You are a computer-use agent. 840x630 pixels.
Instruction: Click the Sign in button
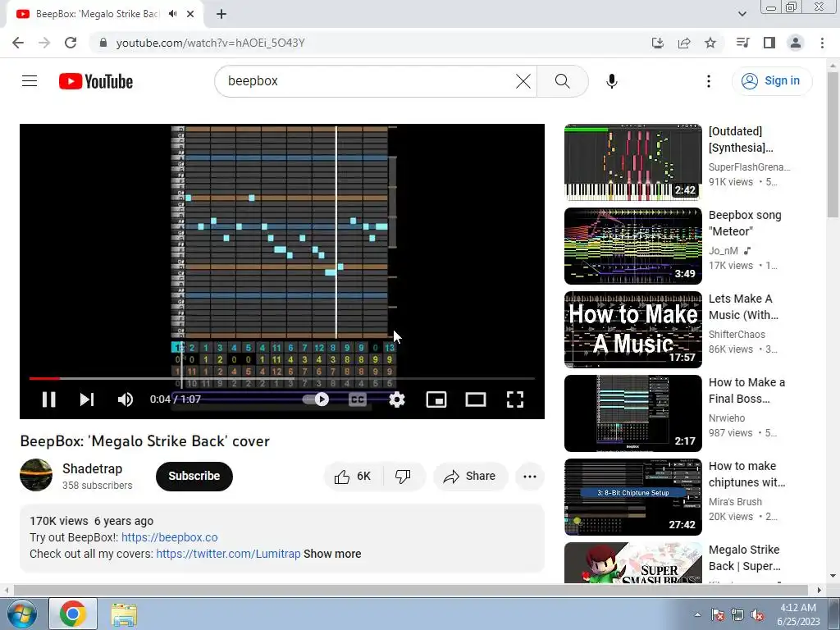(771, 81)
